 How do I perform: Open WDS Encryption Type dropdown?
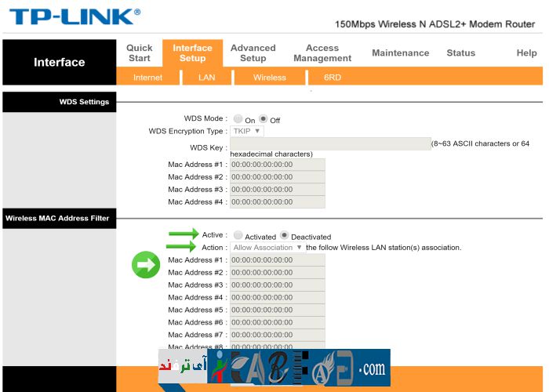point(247,131)
